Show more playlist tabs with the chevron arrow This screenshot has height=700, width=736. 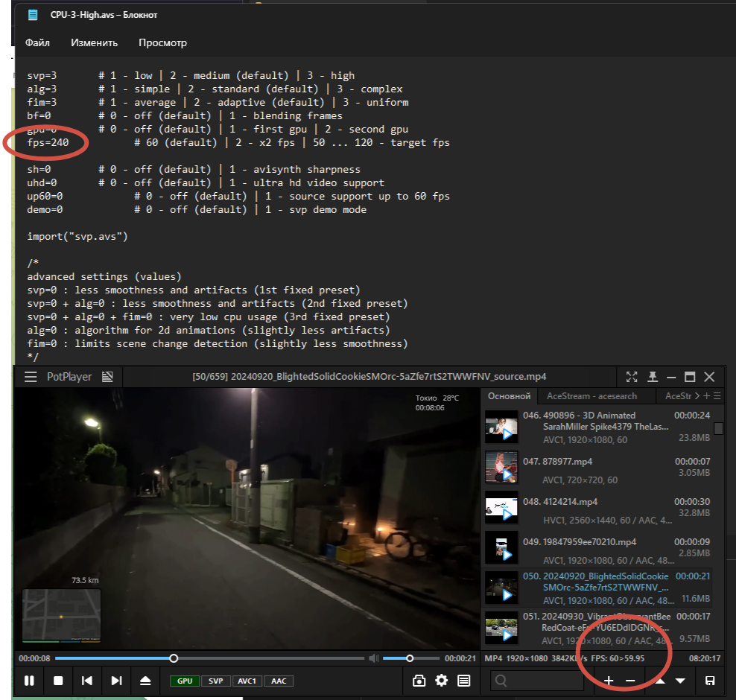[x=697, y=396]
